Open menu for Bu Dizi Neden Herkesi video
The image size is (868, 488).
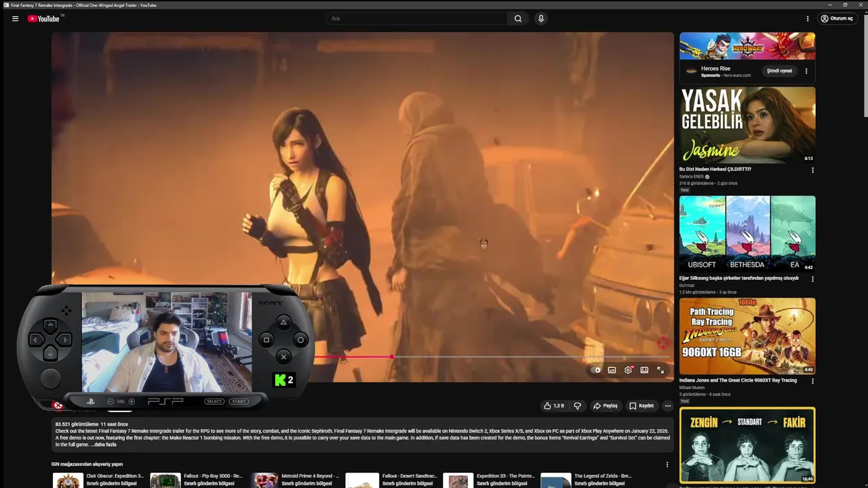pyautogui.click(x=812, y=170)
